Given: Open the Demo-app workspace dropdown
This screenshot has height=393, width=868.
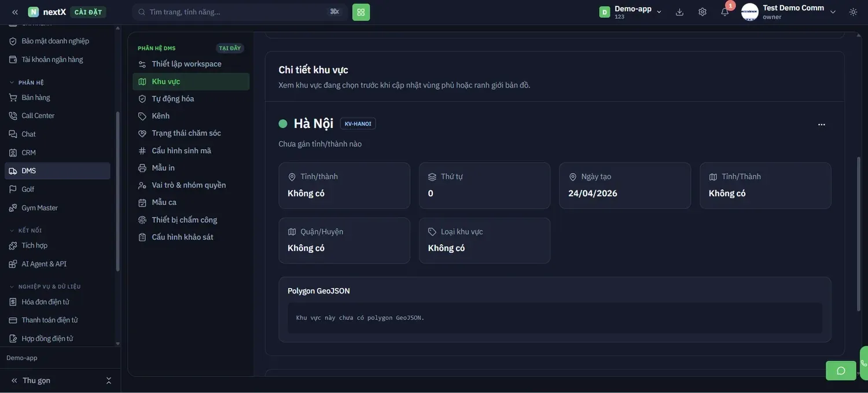Looking at the screenshot, I should click(x=631, y=12).
